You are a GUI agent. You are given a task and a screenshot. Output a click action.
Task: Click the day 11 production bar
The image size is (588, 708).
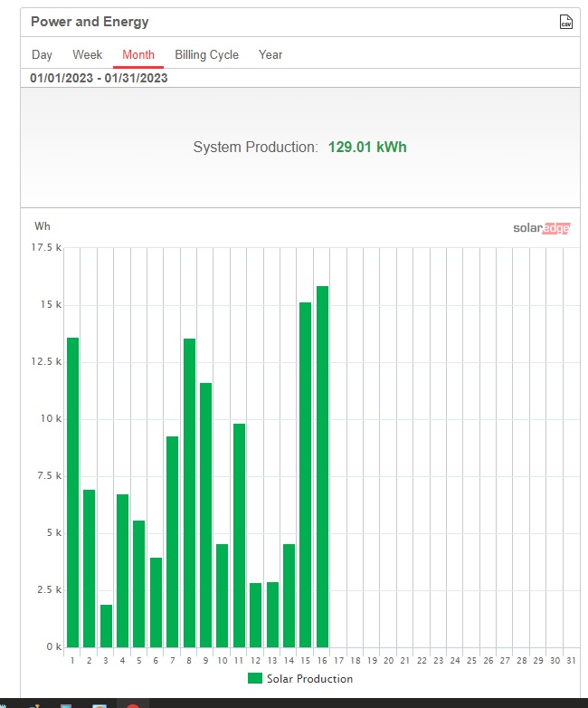click(239, 535)
